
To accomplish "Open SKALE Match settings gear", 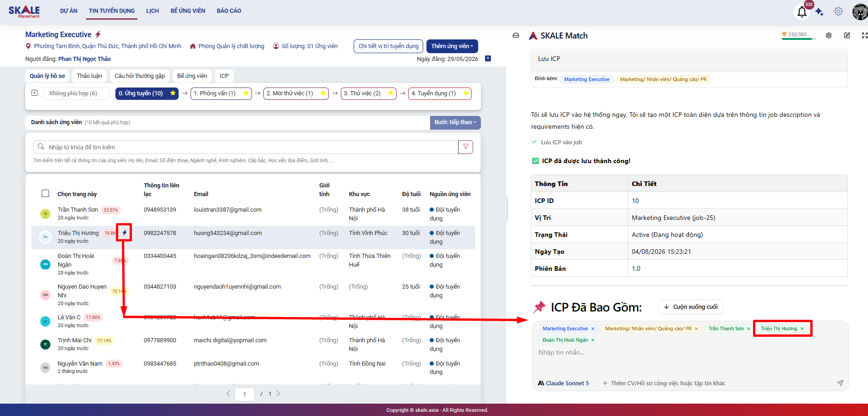I will 829,36.
